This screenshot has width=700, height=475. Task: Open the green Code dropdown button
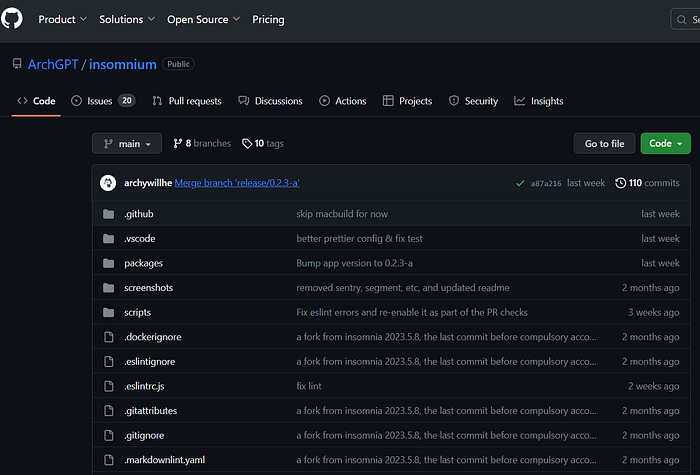tap(665, 143)
